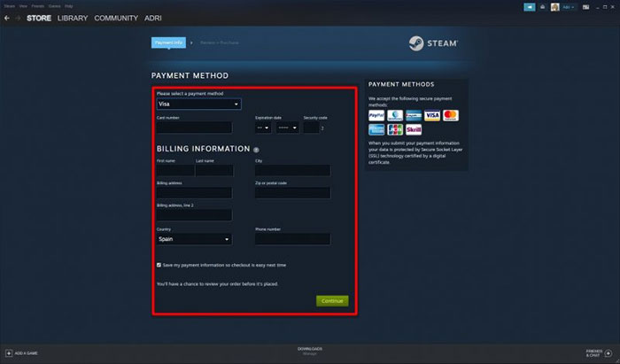Open the COMMUNITY tab
620x364 pixels.
pos(116,19)
